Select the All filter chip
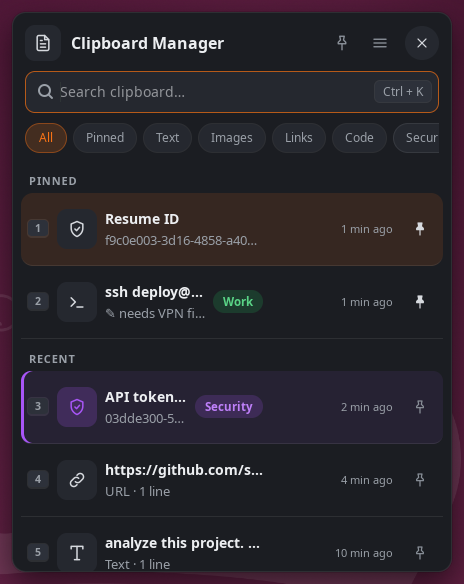Image resolution: width=464 pixels, height=584 pixels. coord(46,138)
